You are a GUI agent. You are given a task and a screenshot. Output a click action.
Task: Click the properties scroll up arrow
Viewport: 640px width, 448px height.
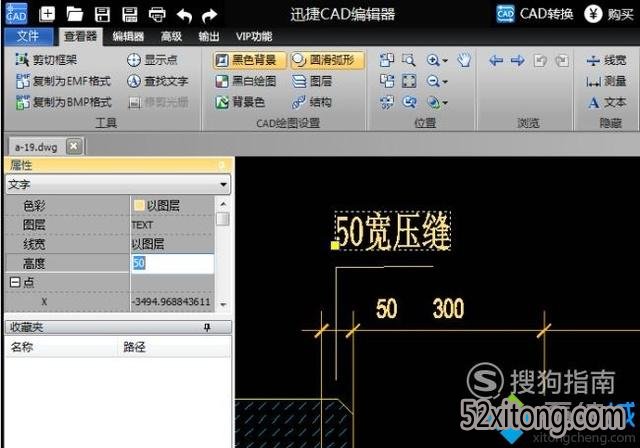pyautogui.click(x=223, y=204)
